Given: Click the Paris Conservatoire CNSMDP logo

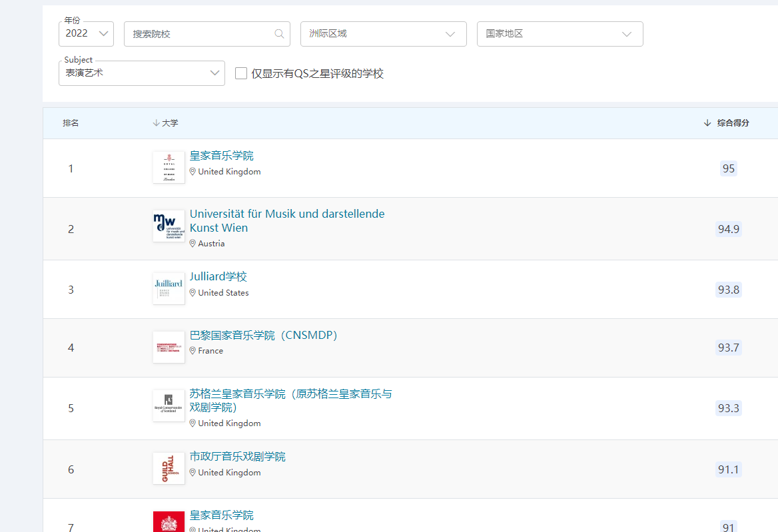Looking at the screenshot, I should click(169, 347).
